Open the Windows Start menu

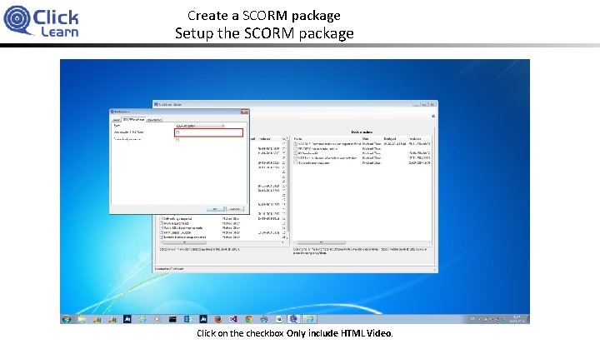pos(67,319)
